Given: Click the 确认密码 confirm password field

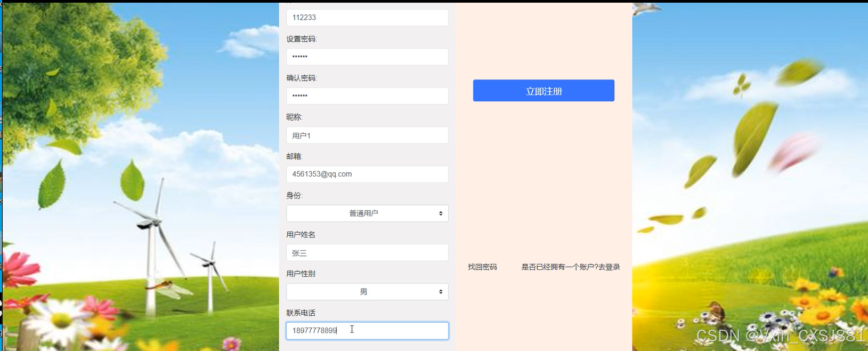Looking at the screenshot, I should [x=367, y=96].
